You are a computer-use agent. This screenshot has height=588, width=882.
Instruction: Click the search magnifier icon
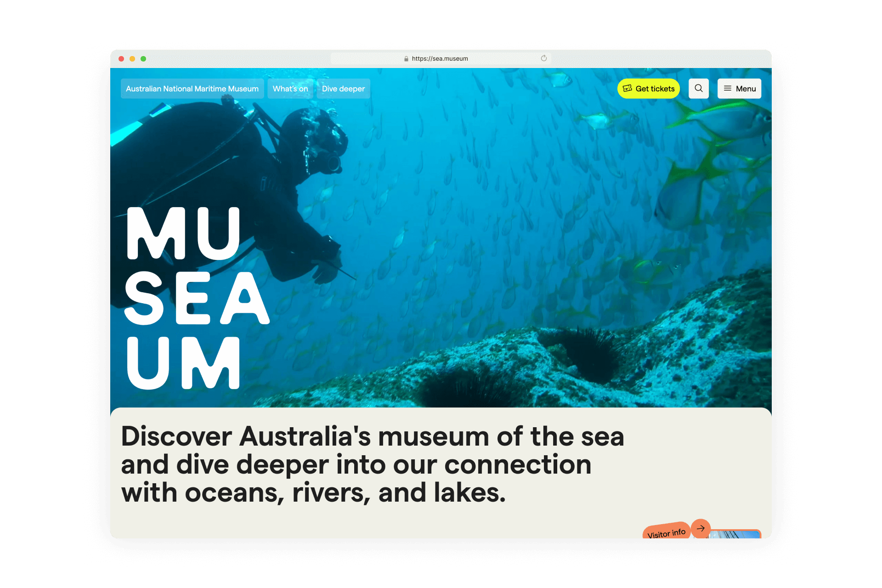698,89
